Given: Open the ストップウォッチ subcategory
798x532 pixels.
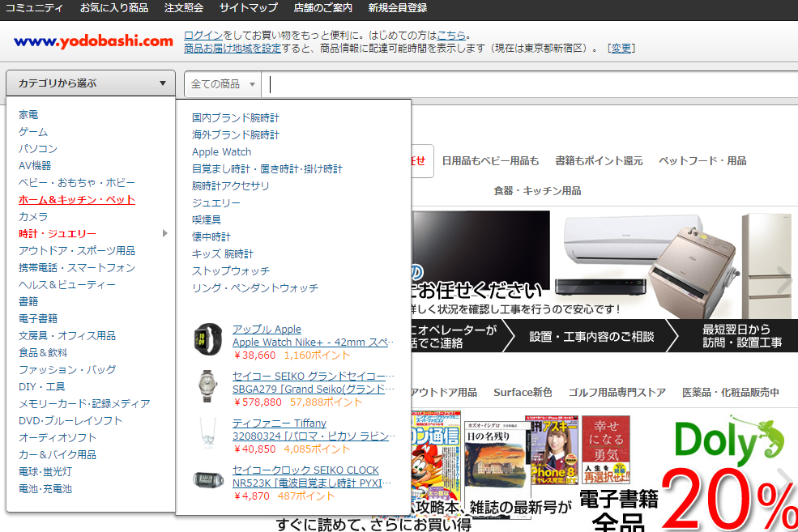Looking at the screenshot, I should point(231,271).
